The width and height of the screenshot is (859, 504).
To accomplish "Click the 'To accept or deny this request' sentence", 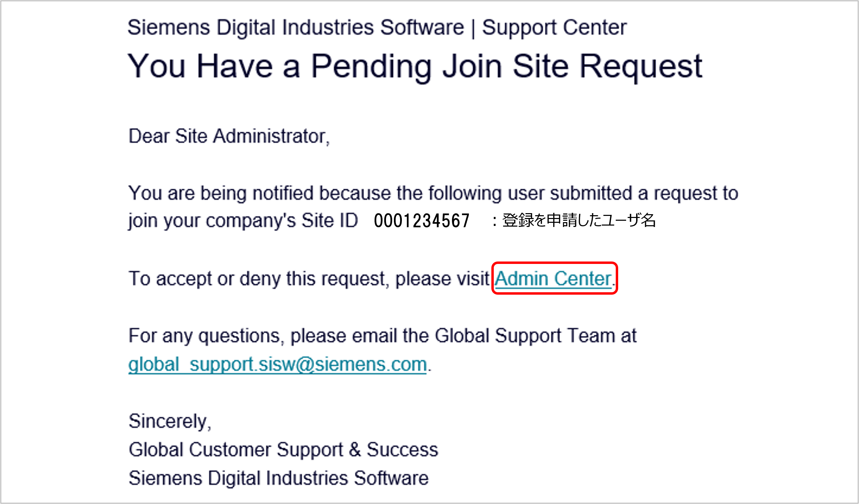I will tap(372, 279).
